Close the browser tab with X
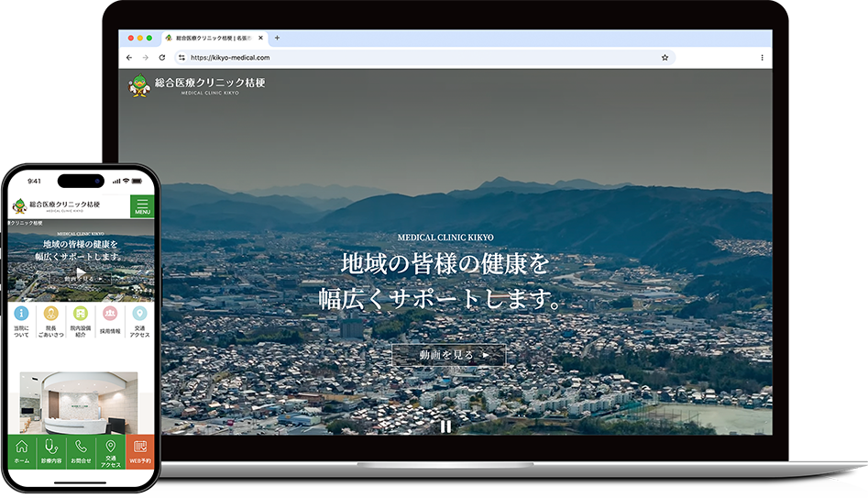Screen dimensions: 868x498 260,39
